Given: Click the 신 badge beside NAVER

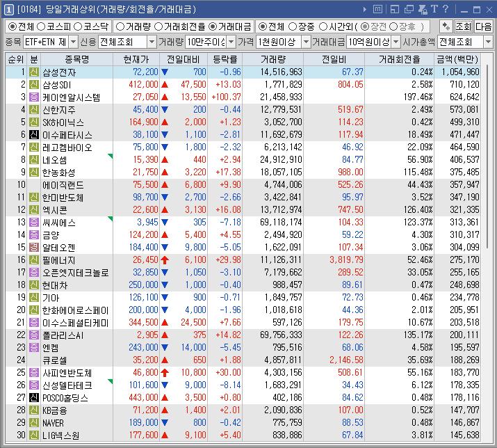Looking at the screenshot, I should (34, 422).
